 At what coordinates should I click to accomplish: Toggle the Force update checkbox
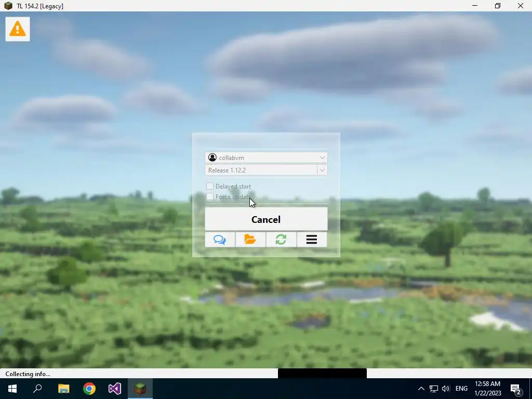pos(210,196)
